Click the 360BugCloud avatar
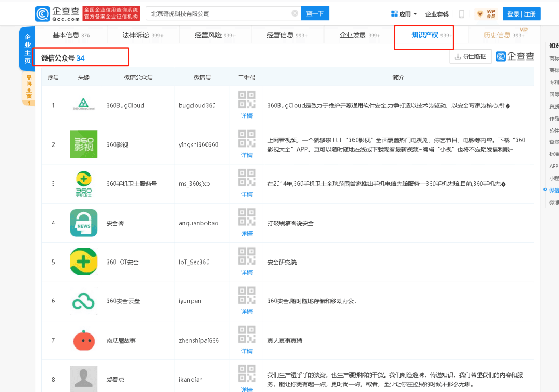This screenshot has height=392, width=559. pos(83,105)
